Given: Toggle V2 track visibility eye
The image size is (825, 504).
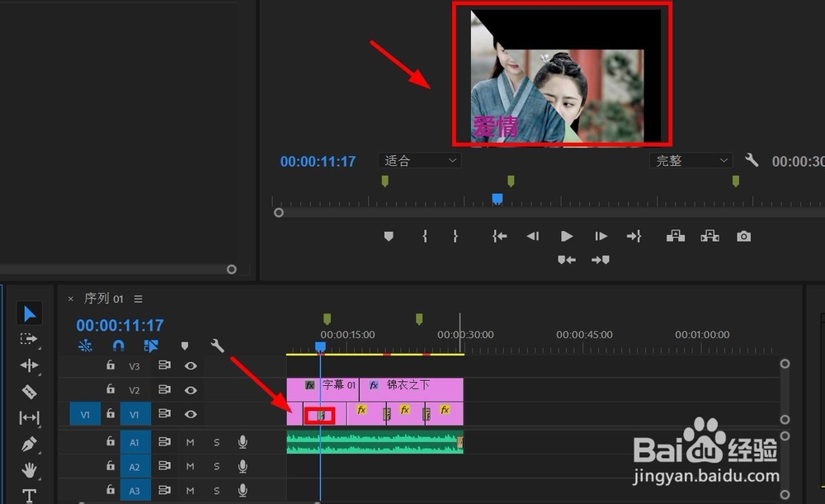Looking at the screenshot, I should [191, 390].
